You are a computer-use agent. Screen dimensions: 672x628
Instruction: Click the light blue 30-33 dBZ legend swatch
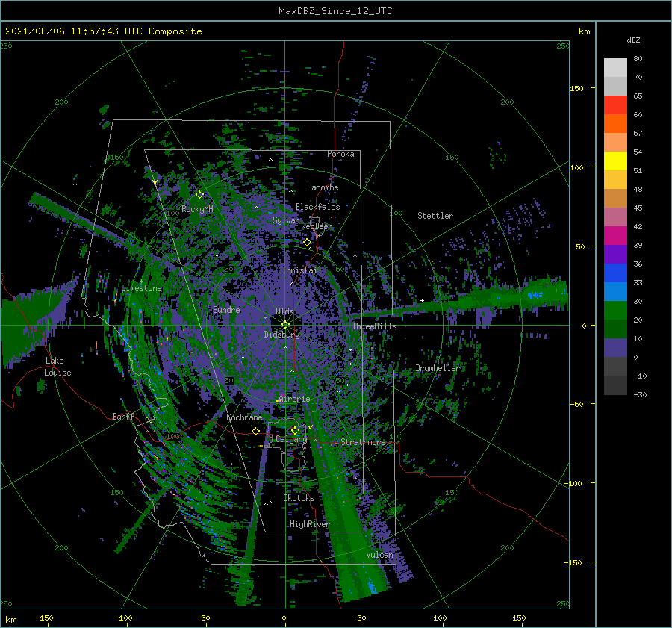tap(615, 292)
